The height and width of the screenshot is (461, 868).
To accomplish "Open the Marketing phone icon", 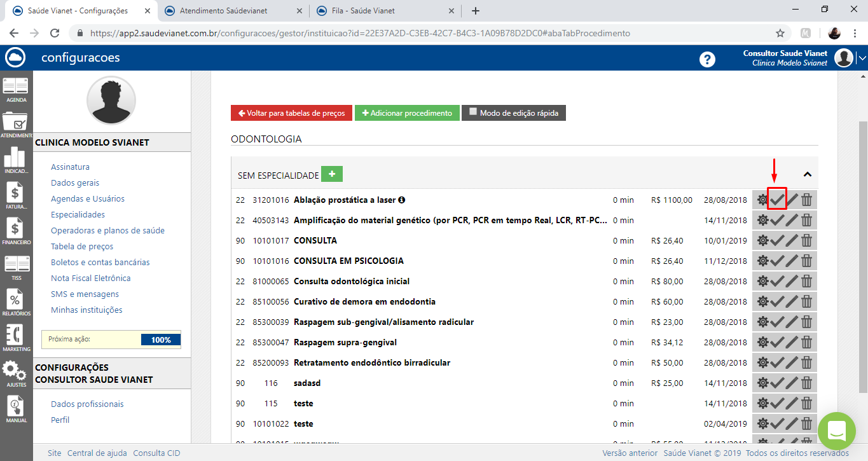I will coord(16,338).
